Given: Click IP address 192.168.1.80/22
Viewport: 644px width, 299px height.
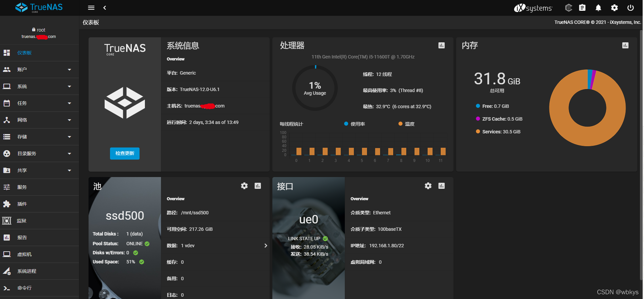Looking at the screenshot, I should [386, 246].
